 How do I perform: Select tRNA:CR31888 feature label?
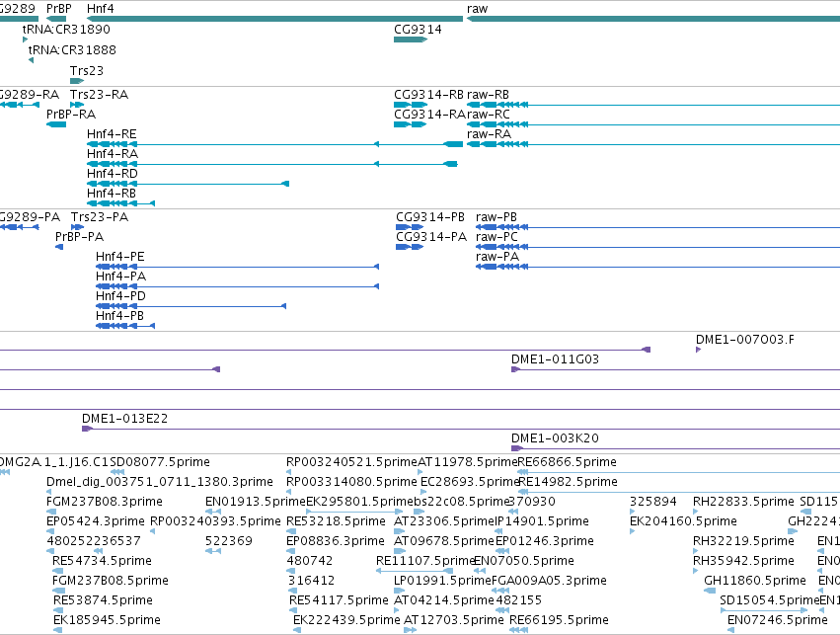tap(72, 49)
